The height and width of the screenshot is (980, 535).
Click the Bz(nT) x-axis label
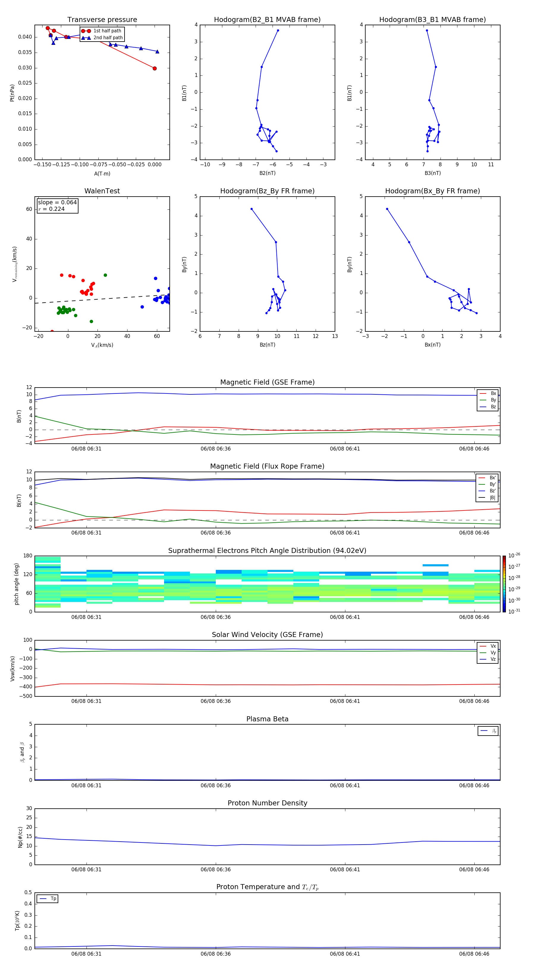coord(267,345)
